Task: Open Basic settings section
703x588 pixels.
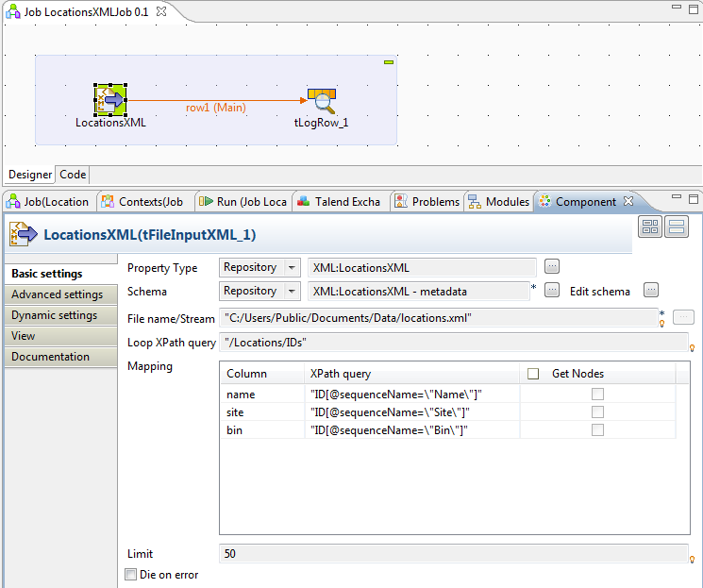Action: tap(61, 274)
